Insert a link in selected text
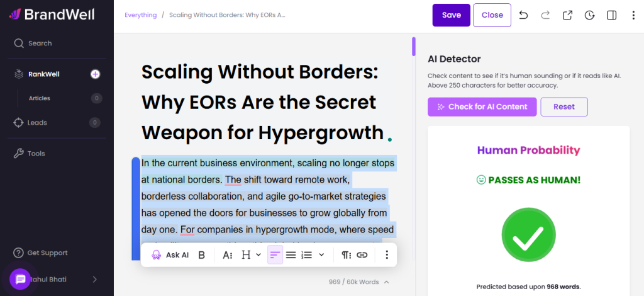Image resolution: width=644 pixels, height=296 pixels. click(362, 255)
